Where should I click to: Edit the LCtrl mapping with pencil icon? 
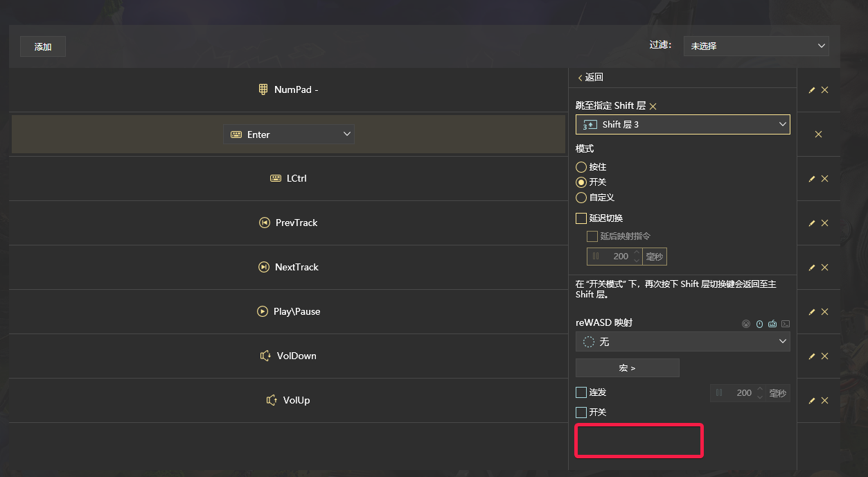click(812, 179)
